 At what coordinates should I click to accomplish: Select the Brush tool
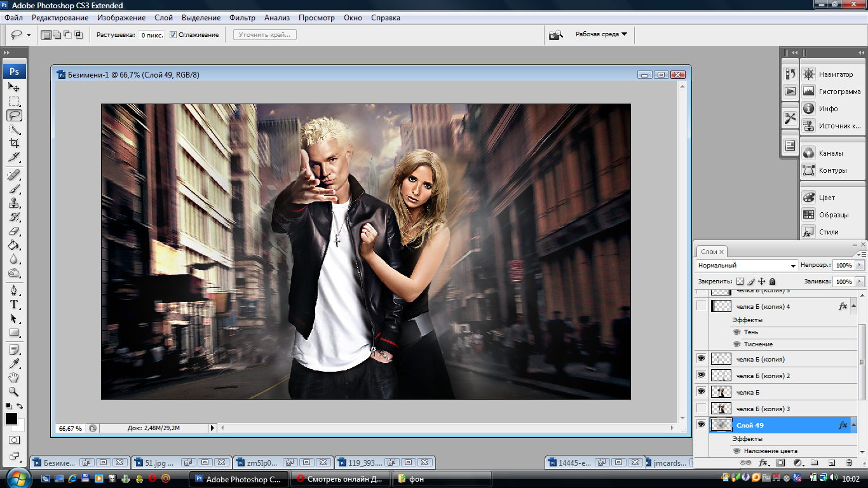(x=14, y=189)
